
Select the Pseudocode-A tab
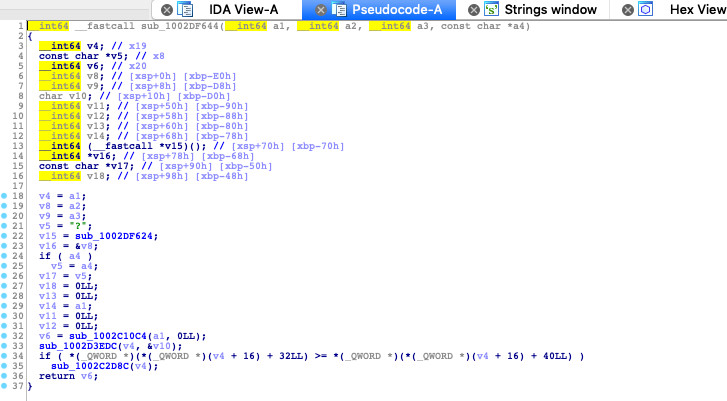[x=397, y=10]
